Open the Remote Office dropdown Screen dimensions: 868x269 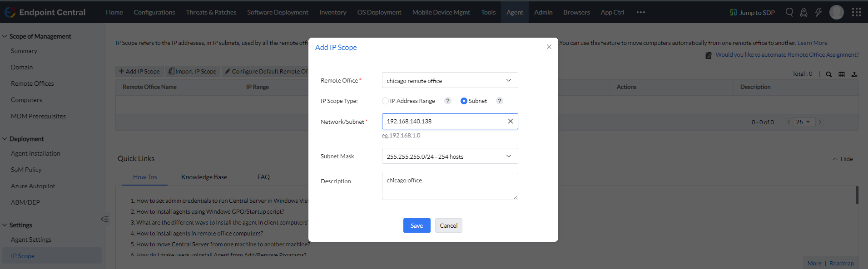click(x=450, y=80)
